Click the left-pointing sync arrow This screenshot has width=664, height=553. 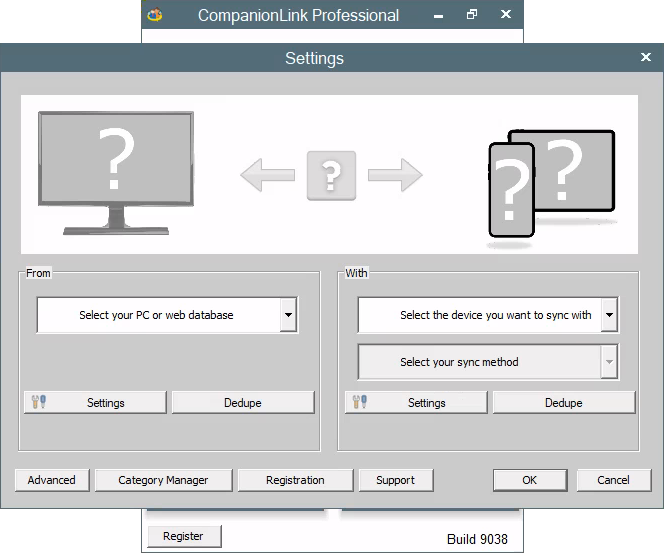(x=268, y=175)
